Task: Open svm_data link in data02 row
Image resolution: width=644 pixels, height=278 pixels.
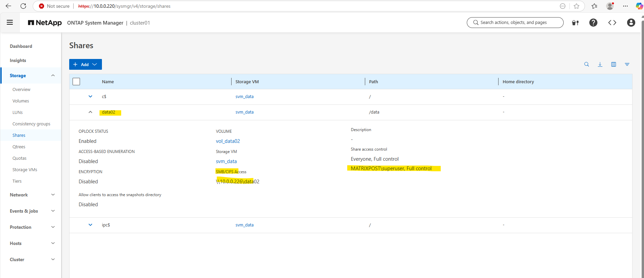Action: pos(244,112)
